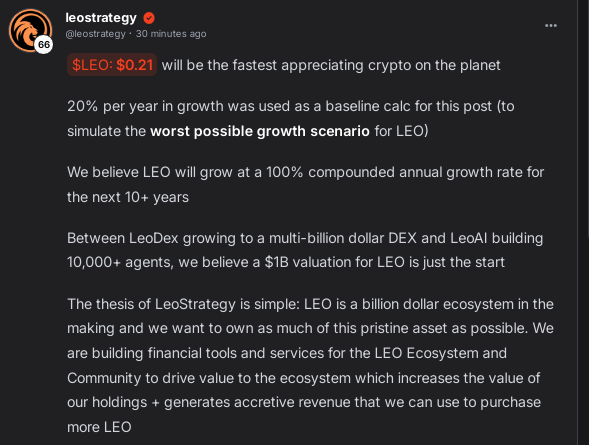Click the "the next 10+ years" line

[x=128, y=197]
